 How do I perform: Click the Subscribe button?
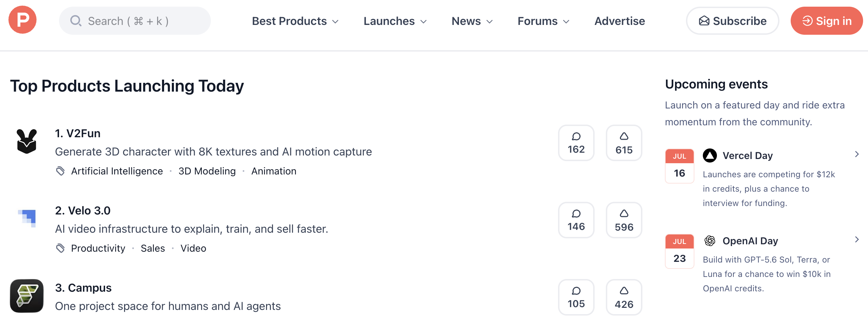pos(733,21)
